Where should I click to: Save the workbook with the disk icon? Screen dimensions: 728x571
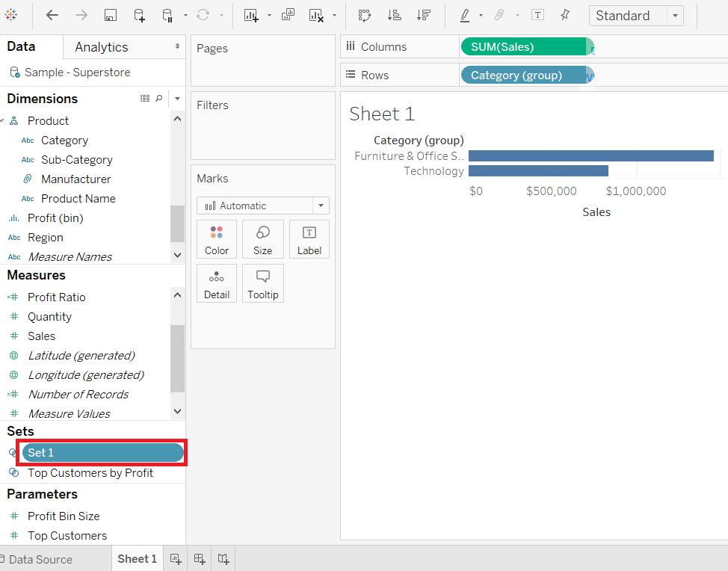110,15
